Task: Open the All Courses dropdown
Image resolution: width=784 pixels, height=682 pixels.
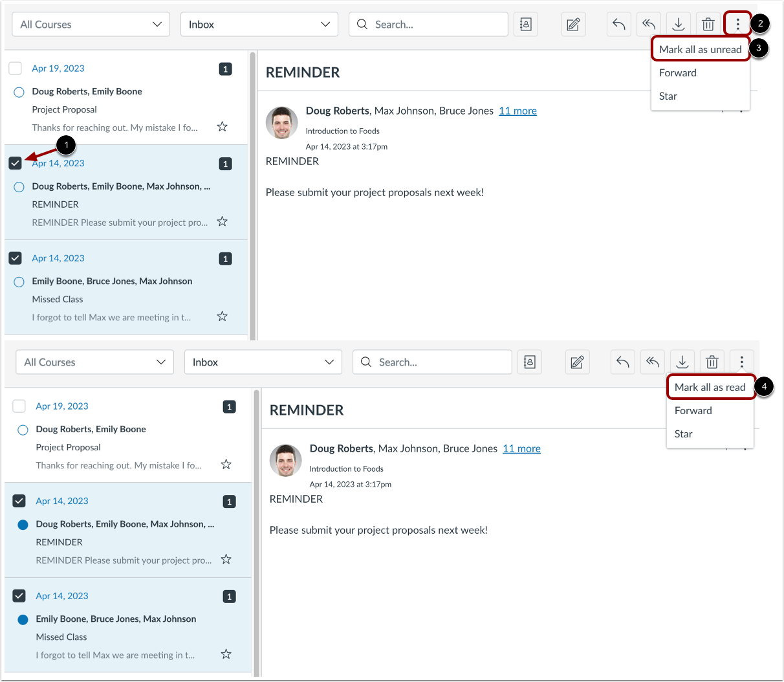Action: coord(90,24)
